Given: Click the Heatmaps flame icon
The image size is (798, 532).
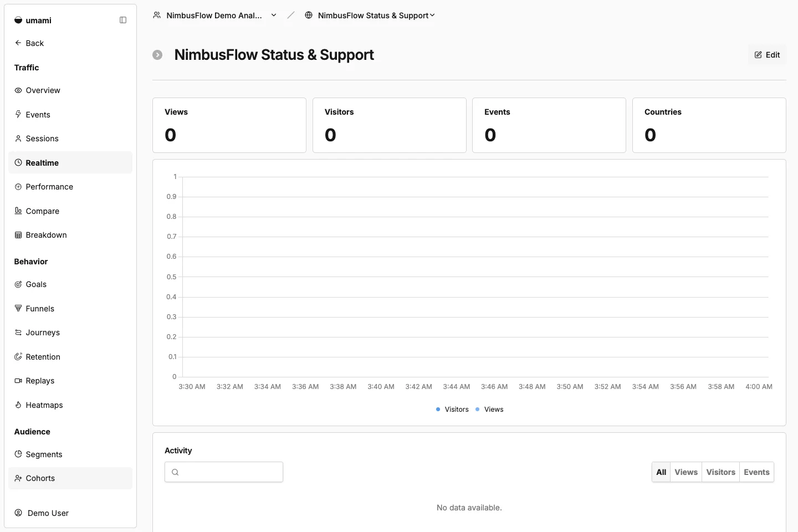Looking at the screenshot, I should (x=18, y=405).
